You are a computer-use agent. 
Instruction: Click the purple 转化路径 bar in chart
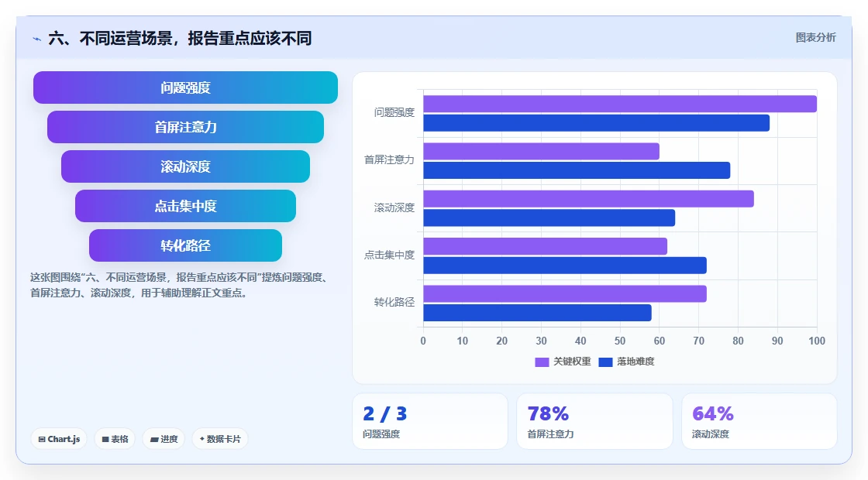tap(565, 293)
